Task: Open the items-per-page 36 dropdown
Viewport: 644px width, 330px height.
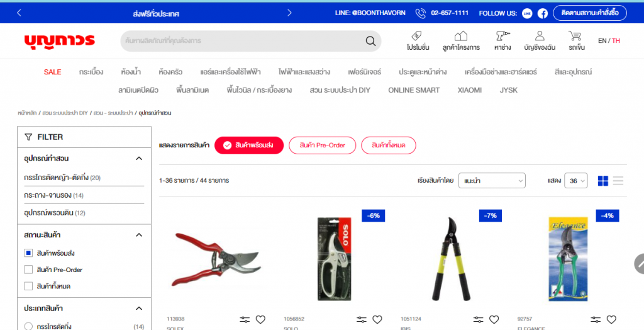Action: coord(575,181)
